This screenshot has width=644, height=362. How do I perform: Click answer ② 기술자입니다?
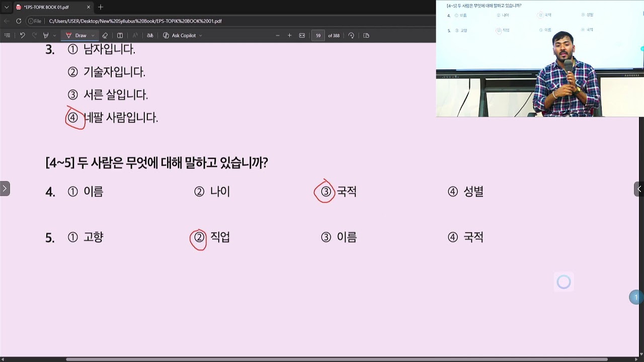click(106, 72)
